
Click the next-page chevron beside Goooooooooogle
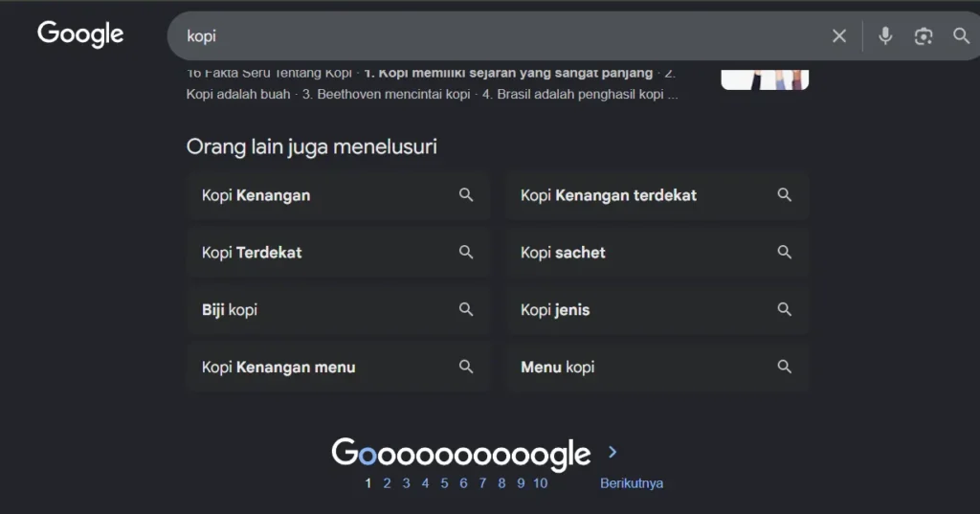point(612,452)
